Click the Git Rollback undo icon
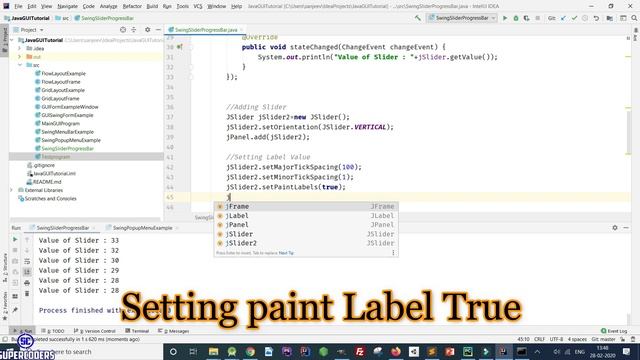 596,18
